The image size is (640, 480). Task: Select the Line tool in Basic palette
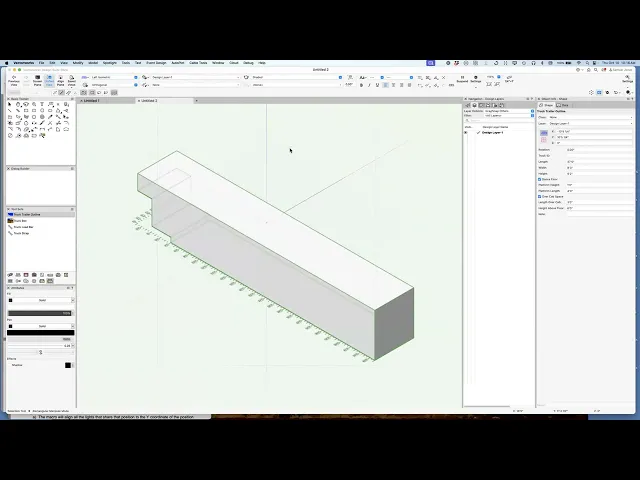pyautogui.click(x=10, y=111)
